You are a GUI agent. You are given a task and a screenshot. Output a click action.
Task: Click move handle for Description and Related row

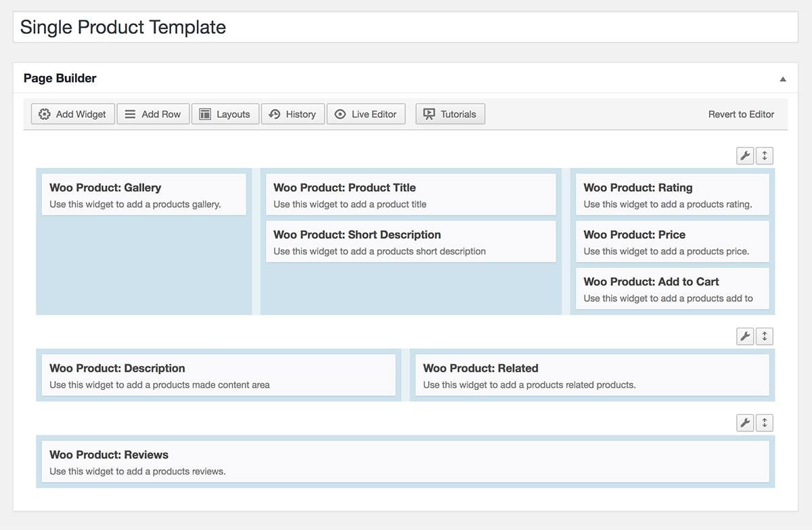point(765,336)
